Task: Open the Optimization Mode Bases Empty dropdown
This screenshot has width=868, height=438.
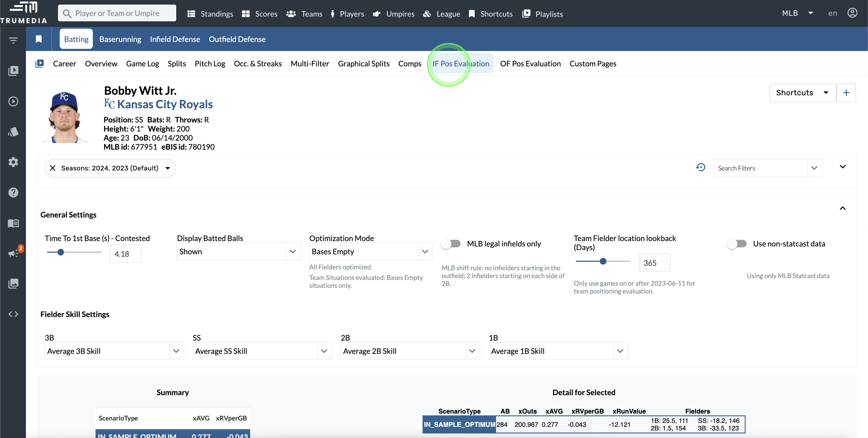Action: (x=371, y=252)
